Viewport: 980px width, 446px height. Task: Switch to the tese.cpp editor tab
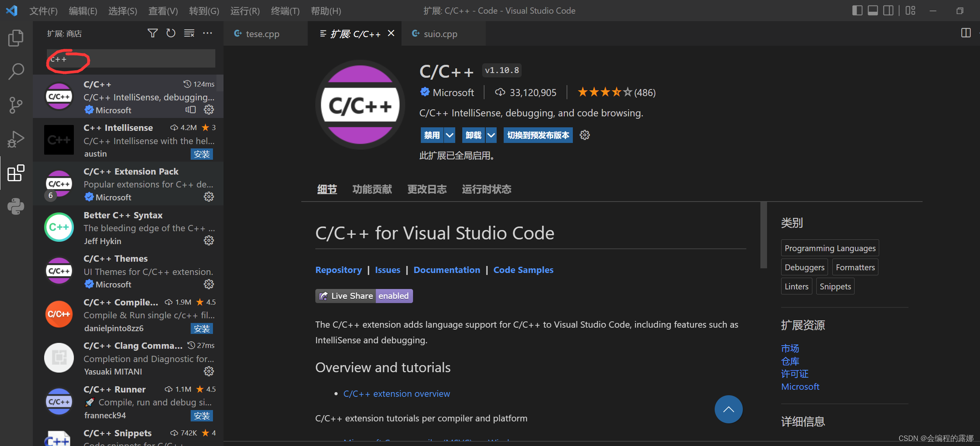click(x=266, y=34)
